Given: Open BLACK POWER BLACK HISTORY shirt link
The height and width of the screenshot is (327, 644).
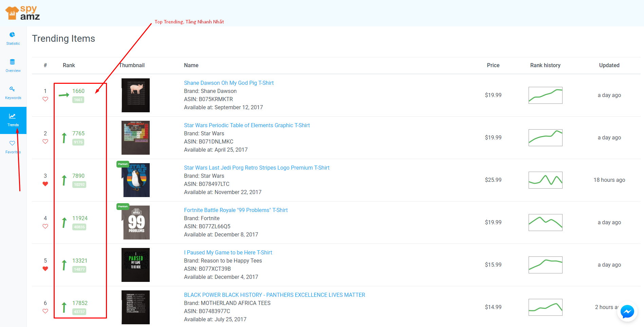Looking at the screenshot, I should click(x=274, y=295).
